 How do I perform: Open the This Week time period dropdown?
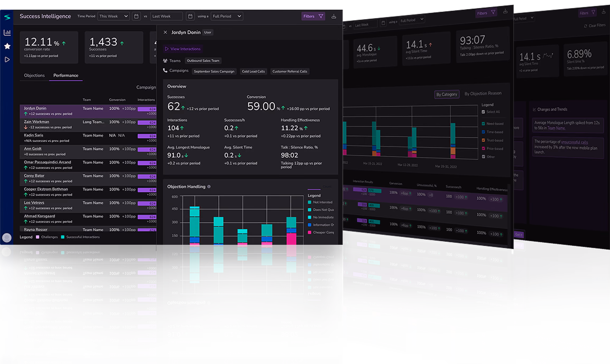[113, 16]
